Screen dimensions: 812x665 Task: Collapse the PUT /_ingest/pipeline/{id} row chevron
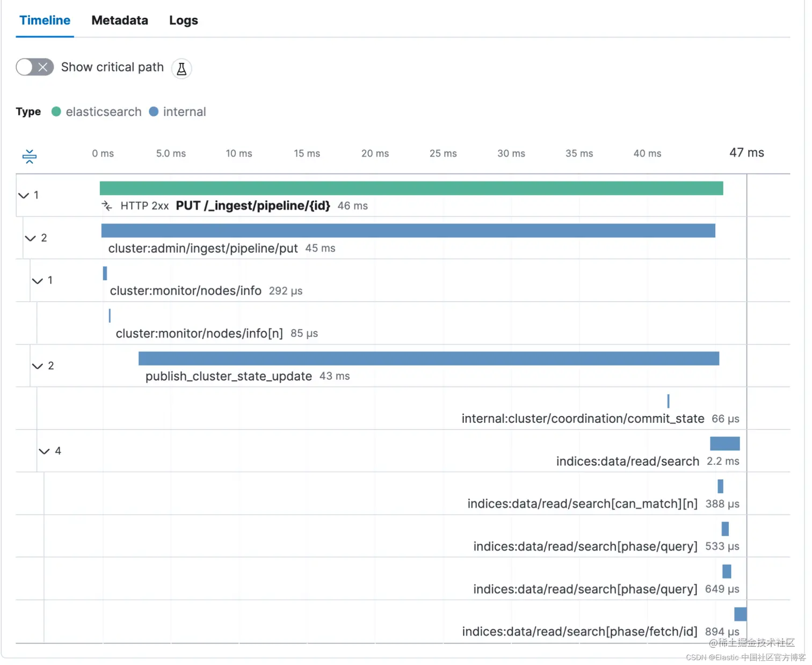coord(24,195)
